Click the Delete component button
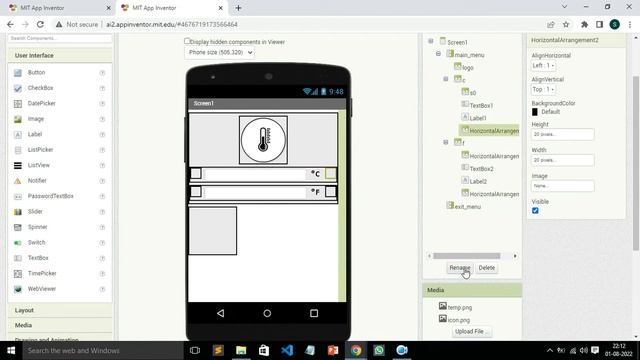The image size is (640, 360). pos(487,268)
